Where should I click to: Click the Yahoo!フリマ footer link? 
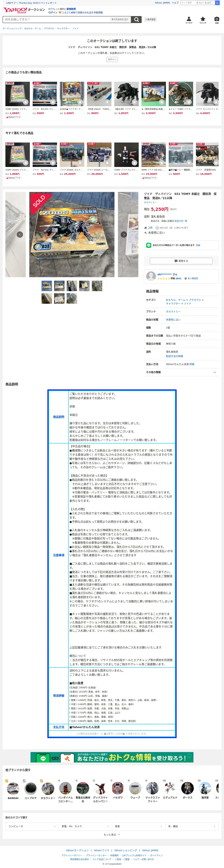(x=102, y=850)
